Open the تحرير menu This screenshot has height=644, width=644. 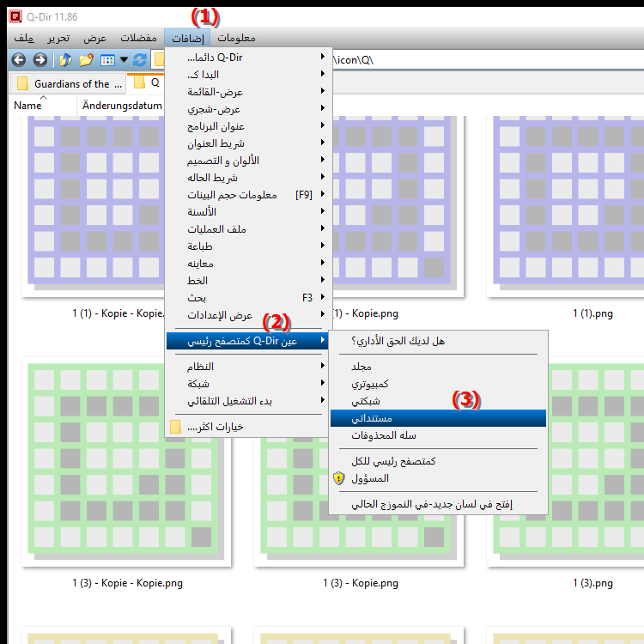tap(58, 38)
